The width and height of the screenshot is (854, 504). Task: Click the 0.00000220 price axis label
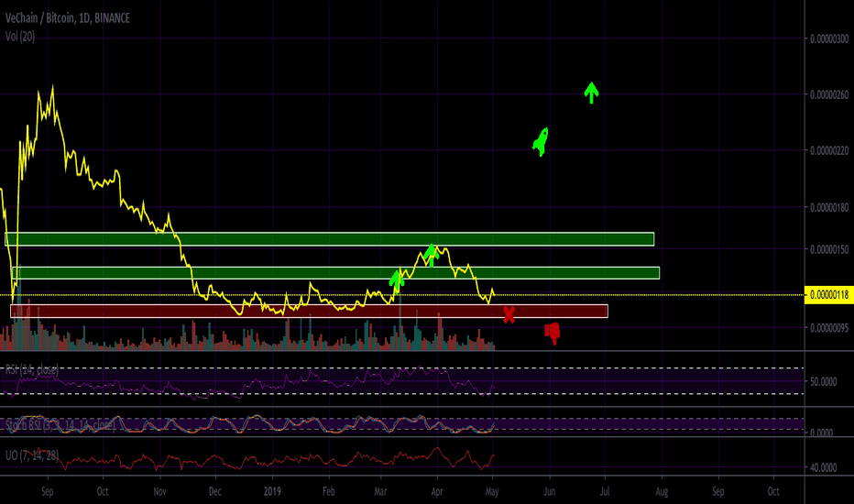pyautogui.click(x=829, y=150)
